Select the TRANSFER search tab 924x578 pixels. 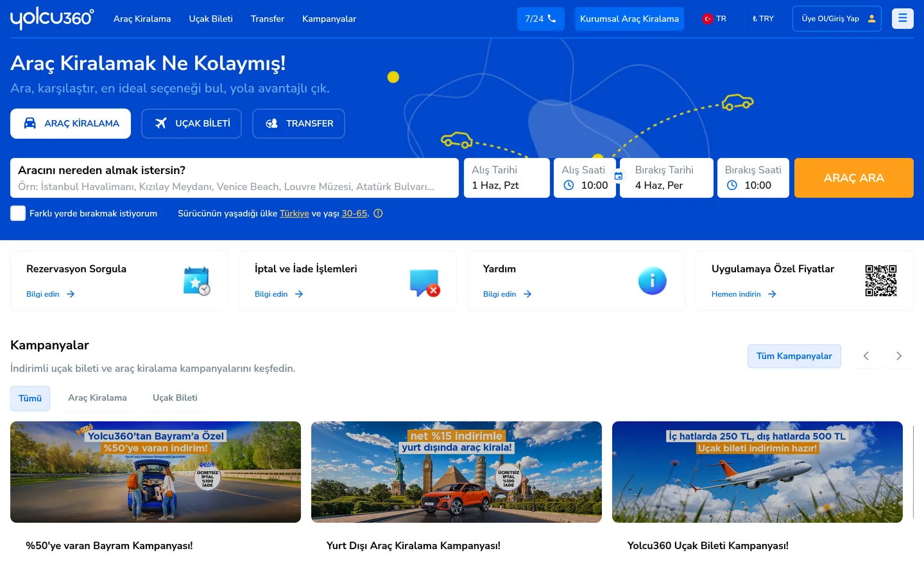pos(298,123)
